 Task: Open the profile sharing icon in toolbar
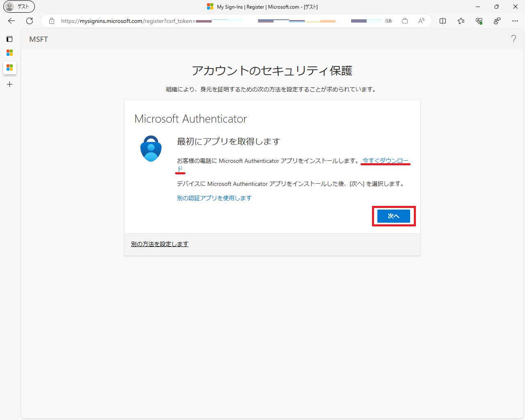tap(497, 21)
